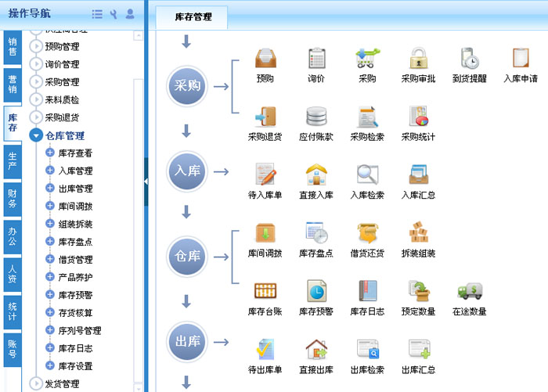Open the 出库检索 search icon
This screenshot has height=392, width=548.
point(367,349)
